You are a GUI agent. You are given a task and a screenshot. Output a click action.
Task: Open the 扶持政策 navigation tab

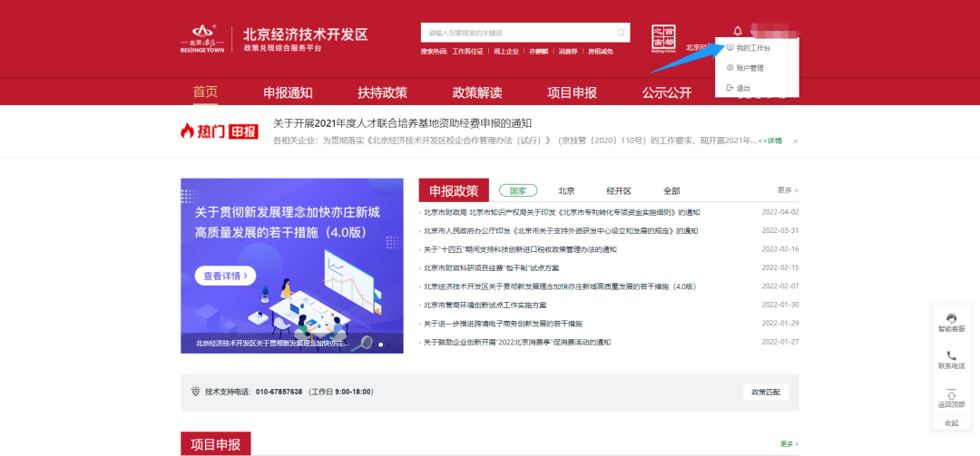383,92
